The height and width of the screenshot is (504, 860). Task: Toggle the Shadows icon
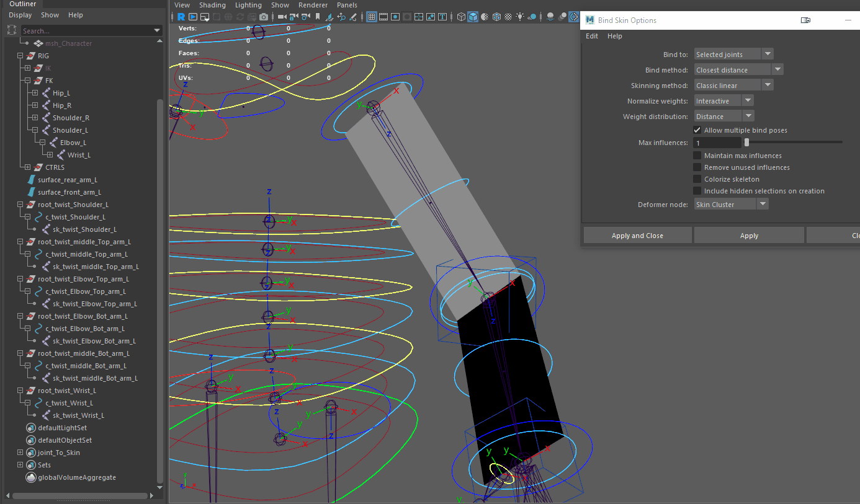(532, 17)
